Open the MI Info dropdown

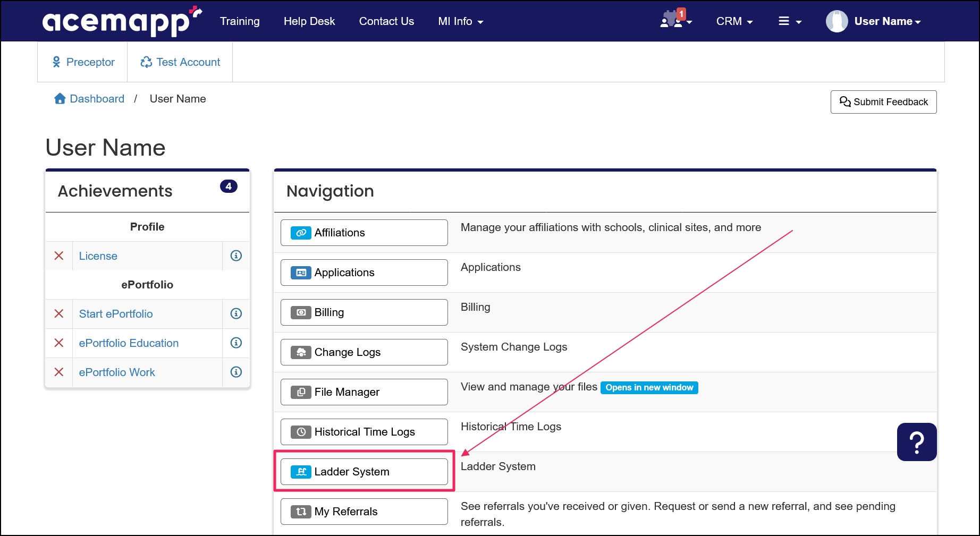pyautogui.click(x=460, y=21)
